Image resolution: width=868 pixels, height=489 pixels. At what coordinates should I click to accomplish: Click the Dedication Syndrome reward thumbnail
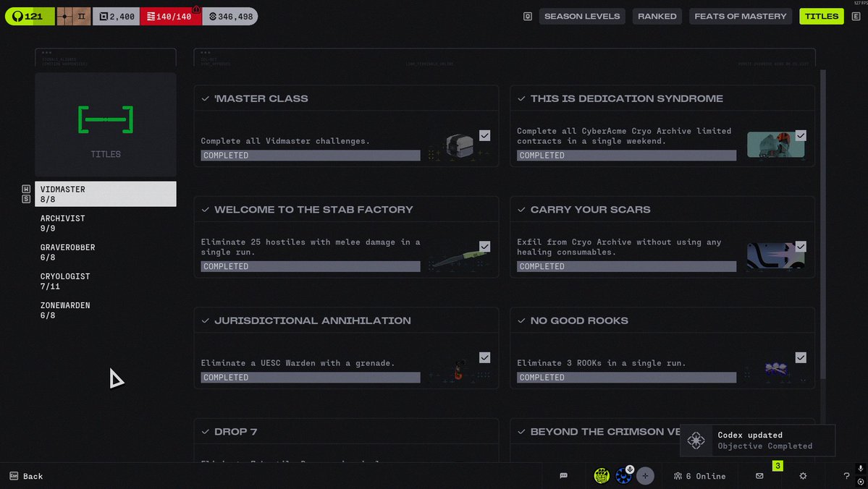[x=775, y=145]
